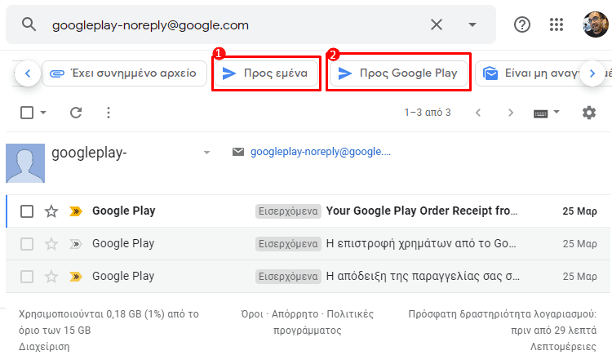612x364 pixels.
Task: Open the search options dropdown arrow
Action: click(x=472, y=24)
